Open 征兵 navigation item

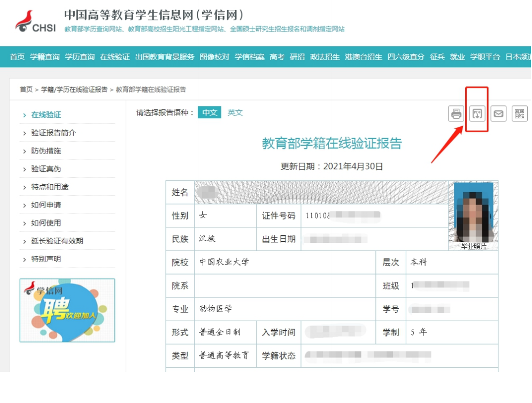tap(437, 57)
